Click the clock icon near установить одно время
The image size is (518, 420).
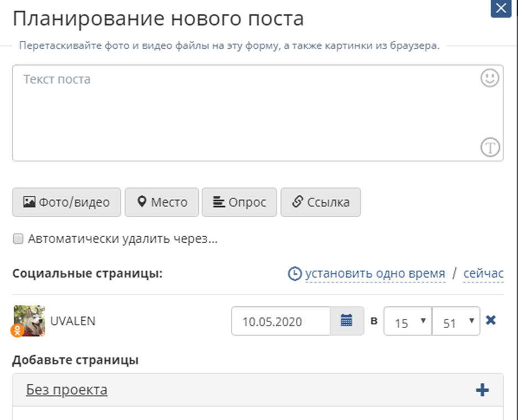[x=295, y=274]
